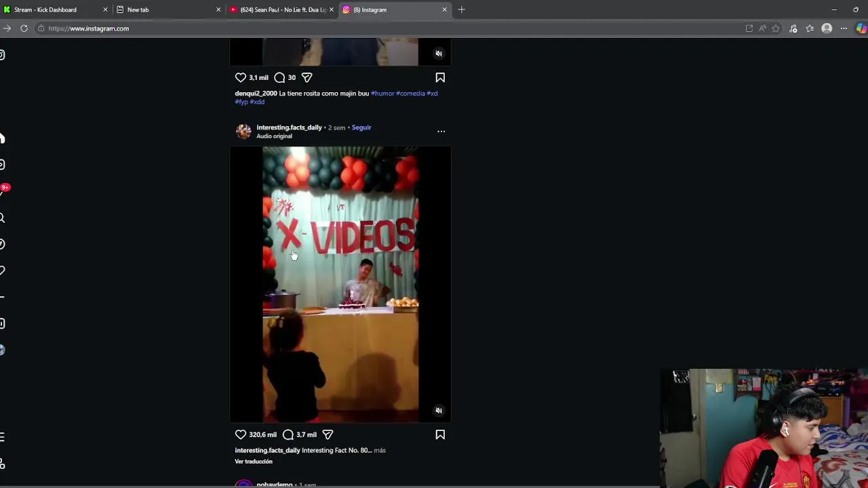Open Instagram messages with 9+ badge

3,191
